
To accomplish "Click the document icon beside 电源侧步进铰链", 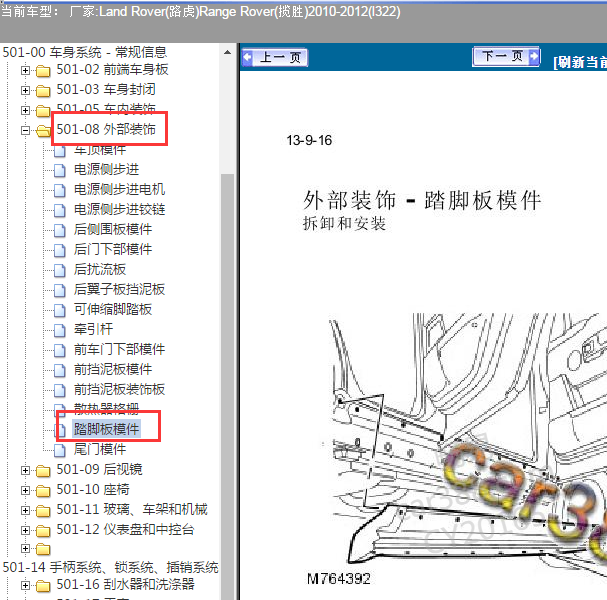I will click(x=60, y=210).
